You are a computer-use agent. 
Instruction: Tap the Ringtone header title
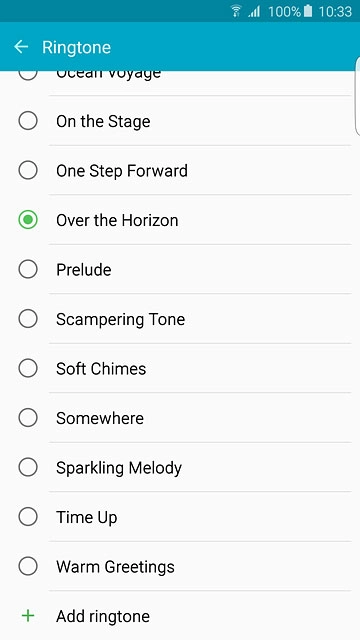tap(76, 47)
